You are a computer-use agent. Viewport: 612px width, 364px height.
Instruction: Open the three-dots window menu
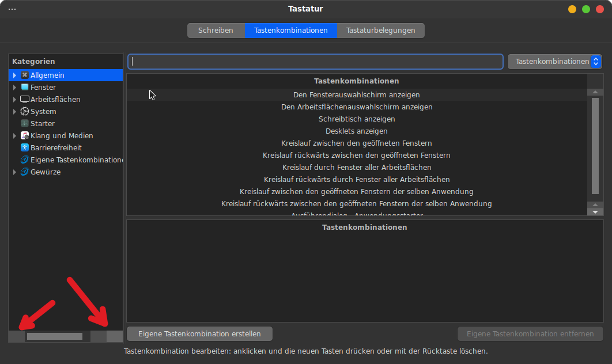12,9
